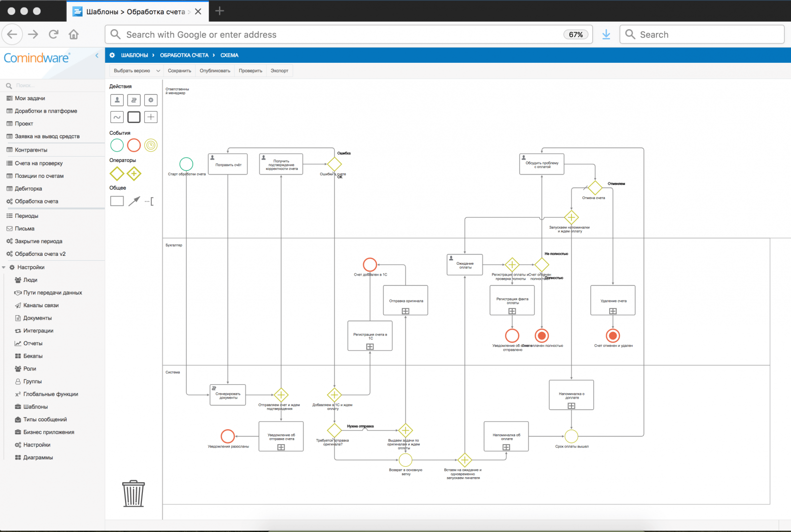Screen dimensions: 791x532
Task: Click the Сохранить button
Action: click(x=179, y=71)
